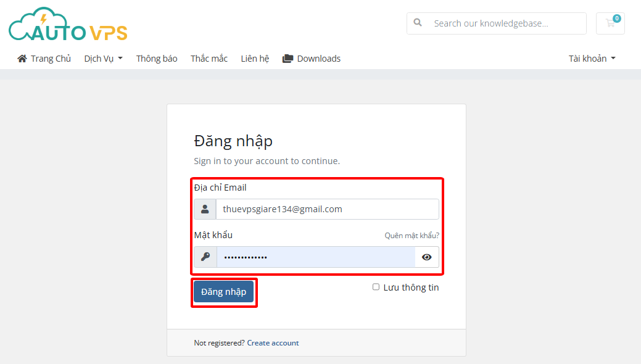
Task: Open the shopping cart icon
Action: (610, 23)
